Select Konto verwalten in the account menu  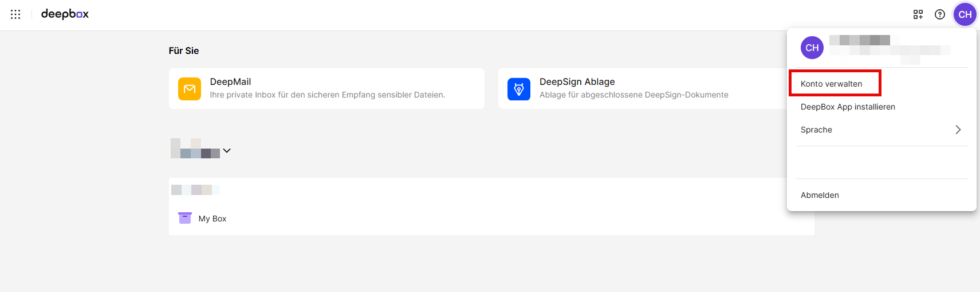tap(831, 84)
